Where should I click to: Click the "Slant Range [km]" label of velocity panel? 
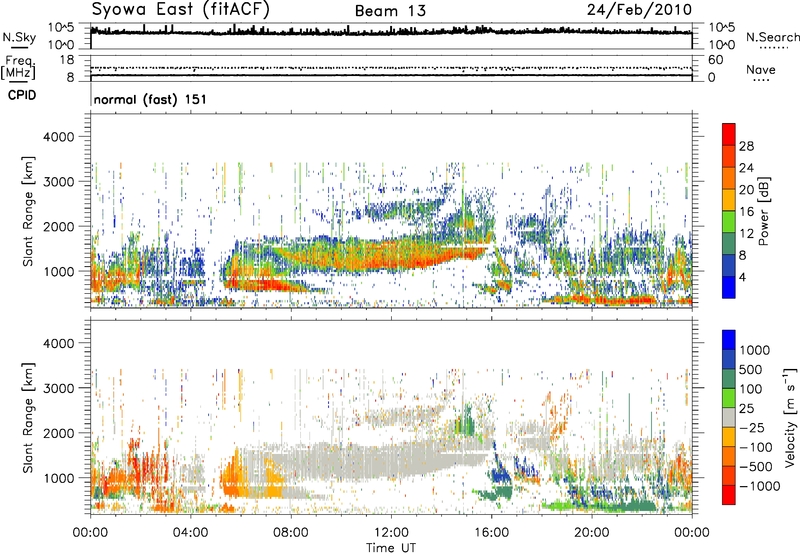(x=28, y=417)
